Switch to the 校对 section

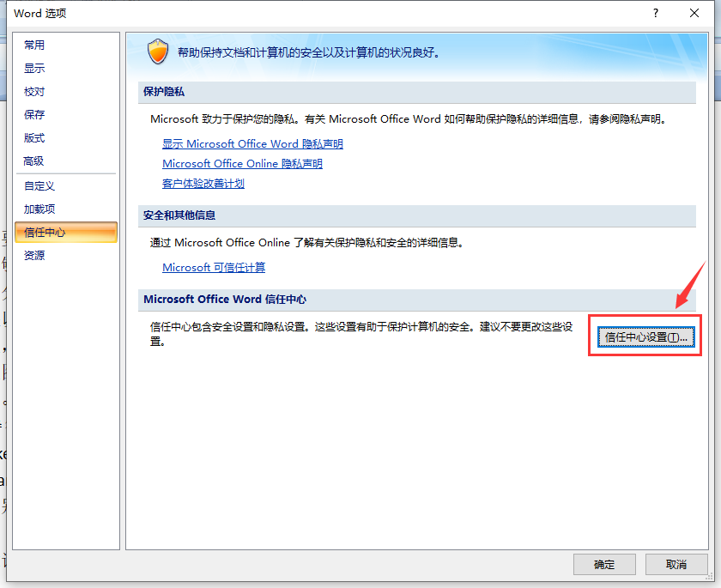34,91
